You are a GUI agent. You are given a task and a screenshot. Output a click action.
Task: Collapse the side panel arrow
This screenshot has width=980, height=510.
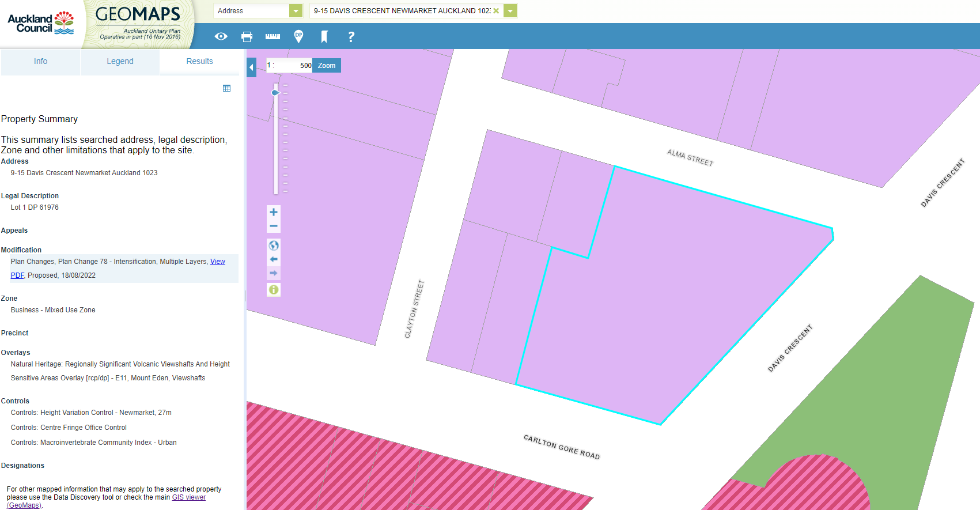click(251, 67)
